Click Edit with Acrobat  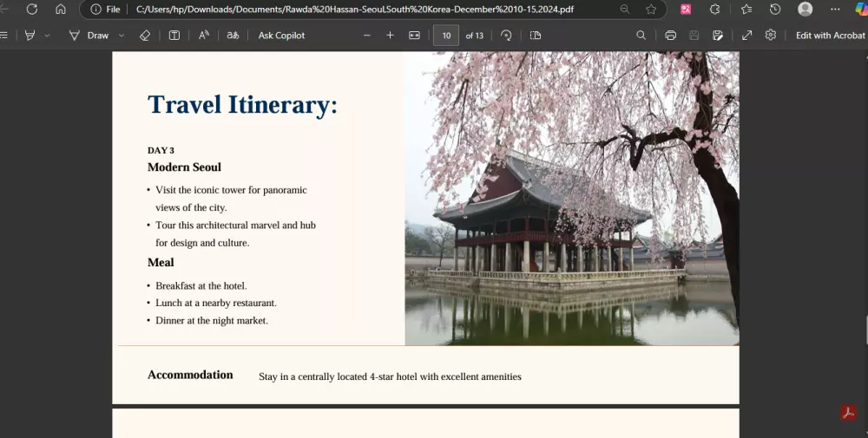[x=830, y=36]
